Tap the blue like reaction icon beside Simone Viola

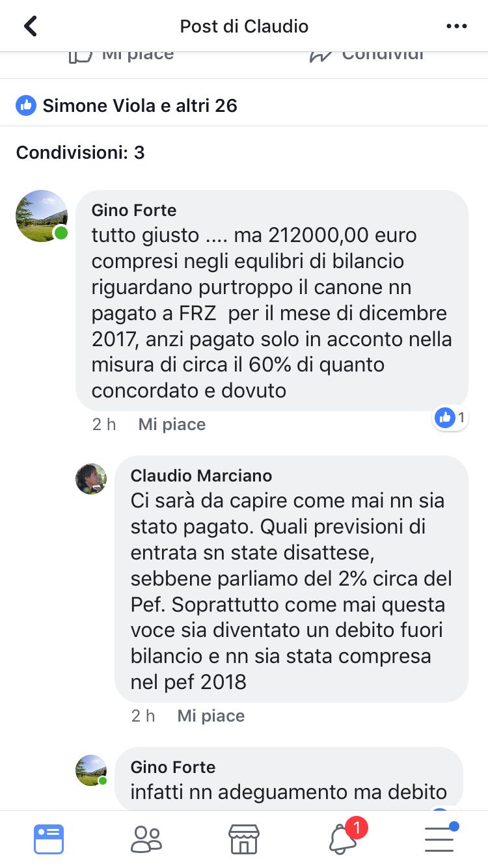point(26,105)
